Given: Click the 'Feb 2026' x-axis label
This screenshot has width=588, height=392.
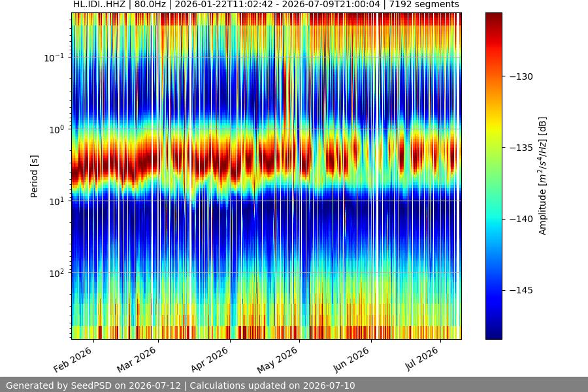Looking at the screenshot, I should pos(73,359).
